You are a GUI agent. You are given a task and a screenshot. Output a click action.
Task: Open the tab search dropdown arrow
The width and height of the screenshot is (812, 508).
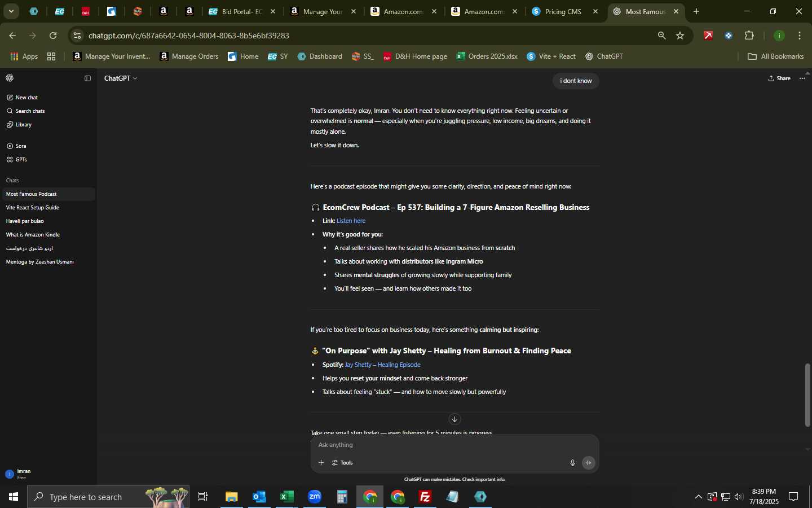pyautogui.click(x=11, y=11)
